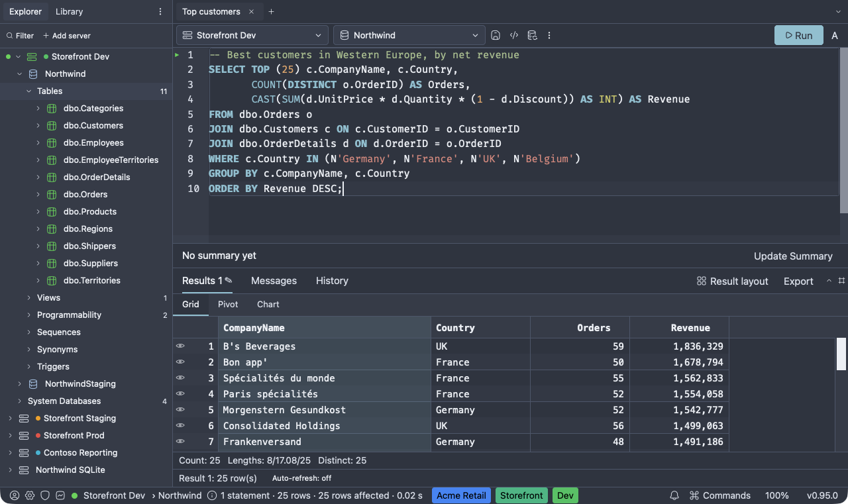Click the Filter field in Explorer
The image size is (848, 504).
tap(20, 36)
